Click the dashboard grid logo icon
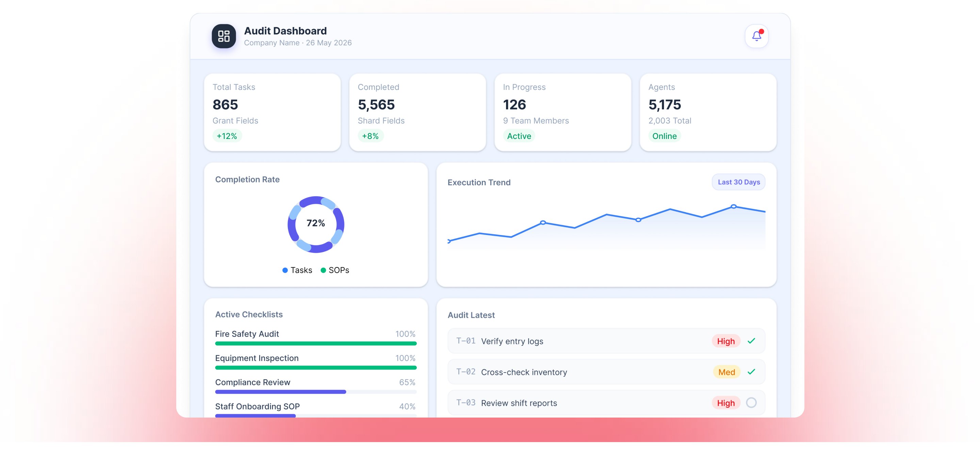Viewport: 980px width, 470px height. click(224, 36)
